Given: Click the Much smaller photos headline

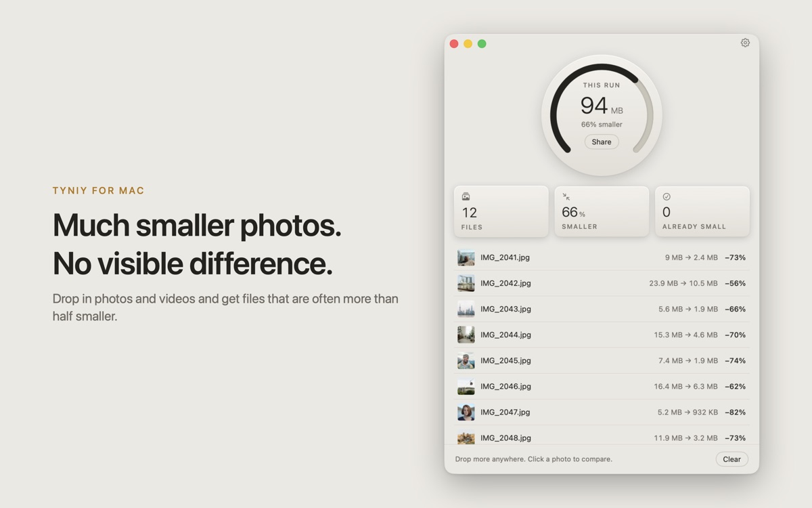Looking at the screenshot, I should [x=197, y=226].
